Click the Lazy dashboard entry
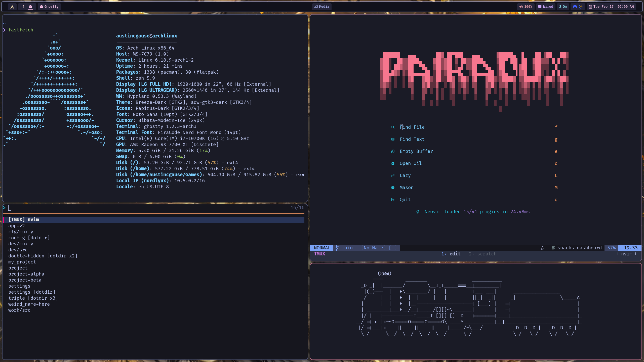 tap(405, 175)
